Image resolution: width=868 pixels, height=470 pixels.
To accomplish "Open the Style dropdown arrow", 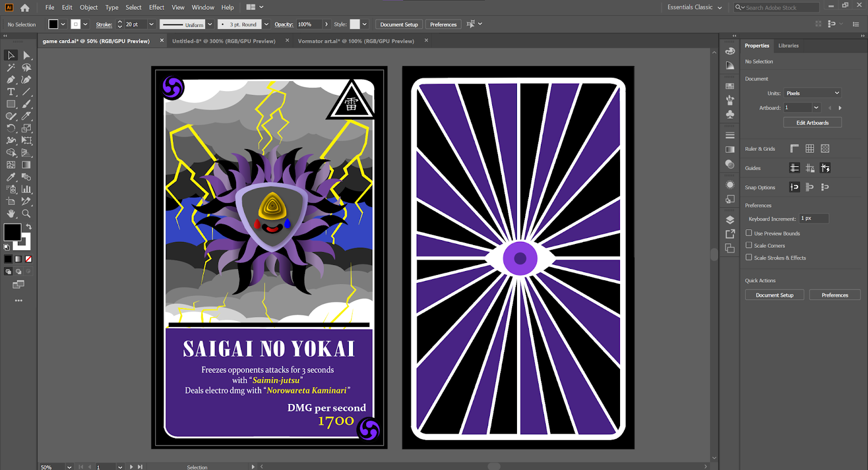I will click(x=365, y=24).
